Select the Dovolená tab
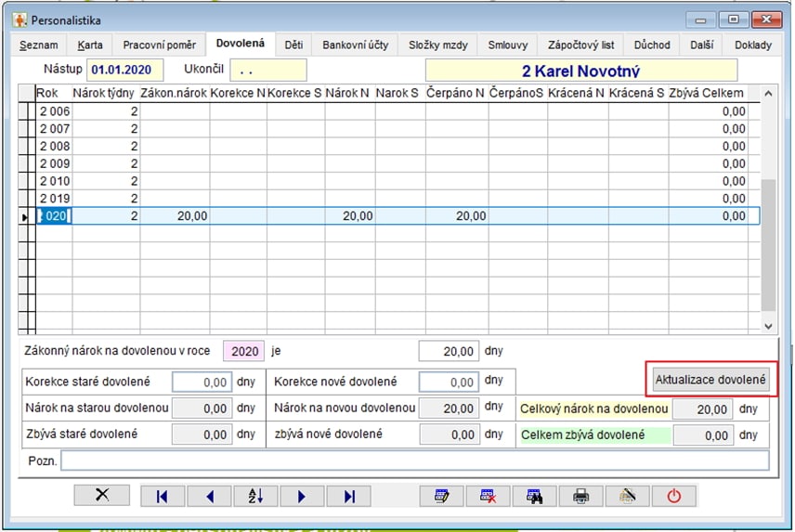Viewport: 795px width, 532px height. [241, 44]
